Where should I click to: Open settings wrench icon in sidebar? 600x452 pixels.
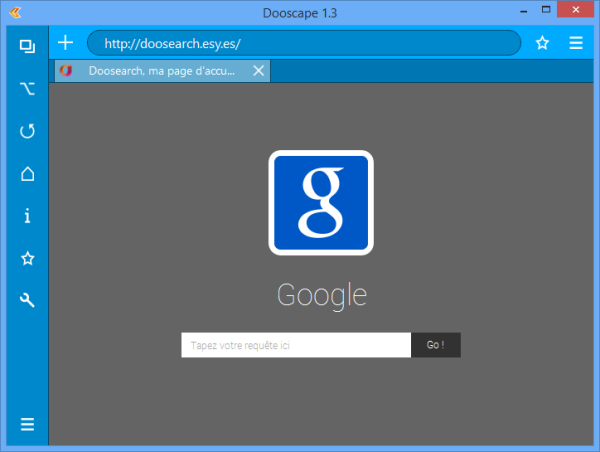tap(27, 300)
